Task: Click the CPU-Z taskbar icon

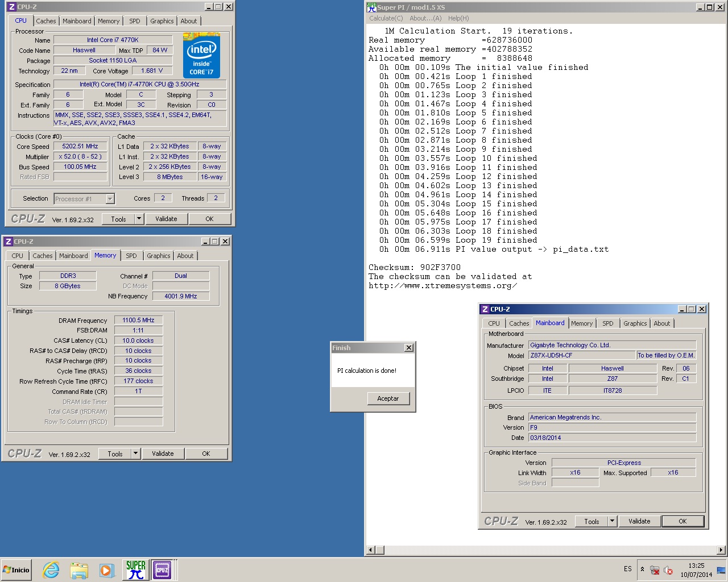Action: [162, 570]
